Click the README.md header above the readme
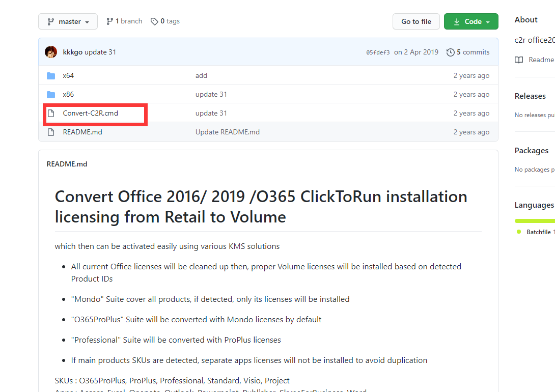The image size is (555, 392). pyautogui.click(x=67, y=164)
